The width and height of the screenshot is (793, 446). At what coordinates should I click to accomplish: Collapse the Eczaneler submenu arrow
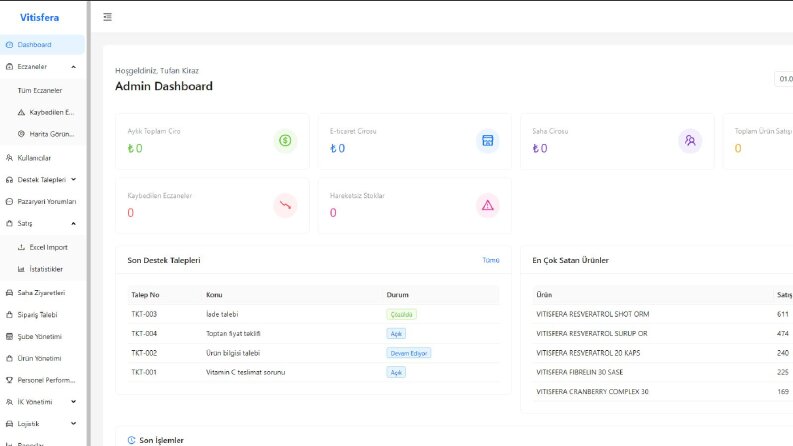73,67
